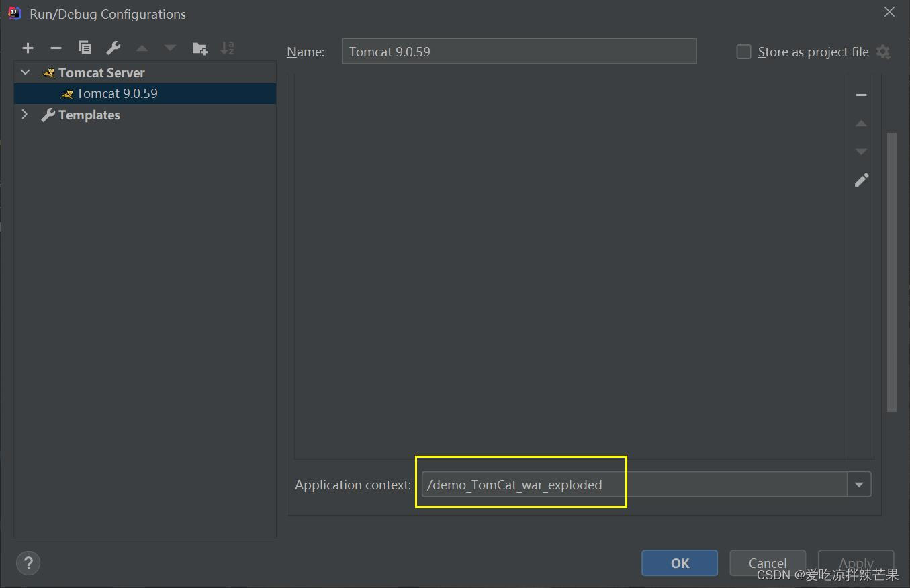This screenshot has height=588, width=910.
Task: Open project file settings gear
Action: [x=883, y=52]
